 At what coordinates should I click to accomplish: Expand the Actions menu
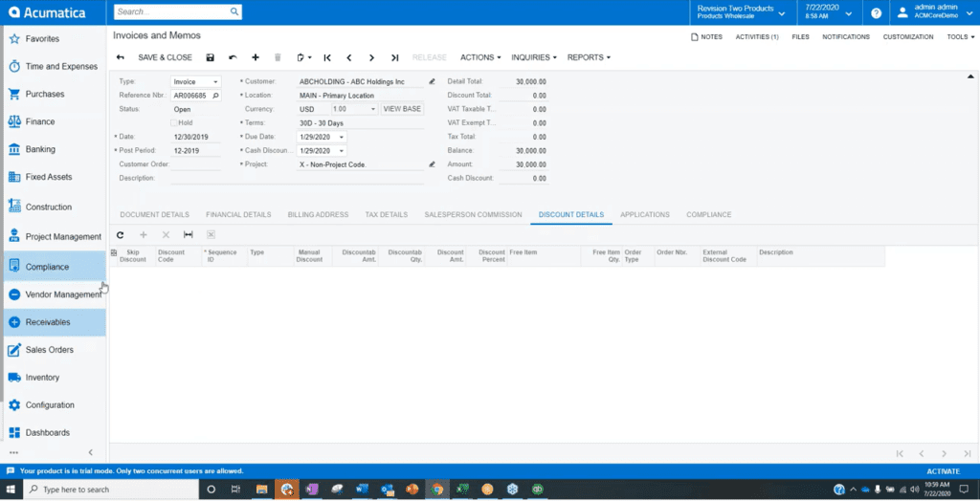click(x=480, y=57)
